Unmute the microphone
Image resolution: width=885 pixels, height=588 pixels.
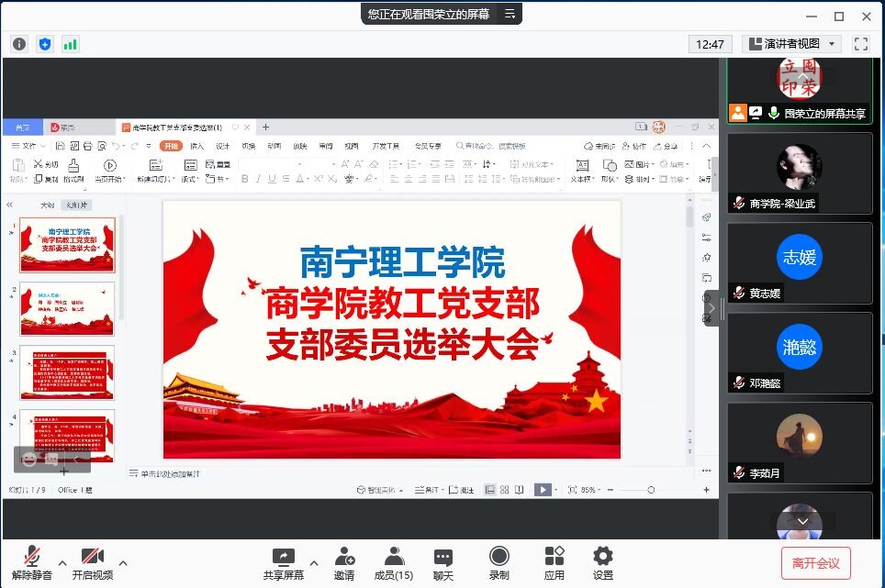(32, 562)
